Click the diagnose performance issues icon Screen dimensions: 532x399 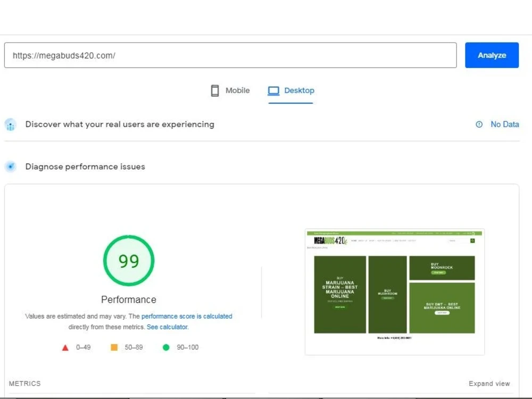pyautogui.click(x=11, y=167)
